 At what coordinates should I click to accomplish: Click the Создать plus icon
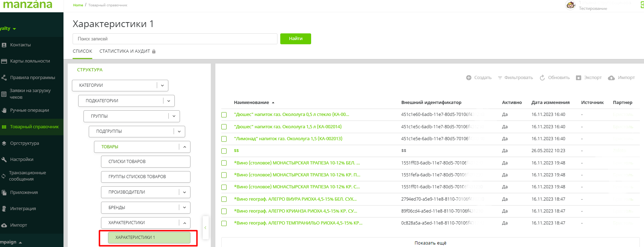point(469,78)
